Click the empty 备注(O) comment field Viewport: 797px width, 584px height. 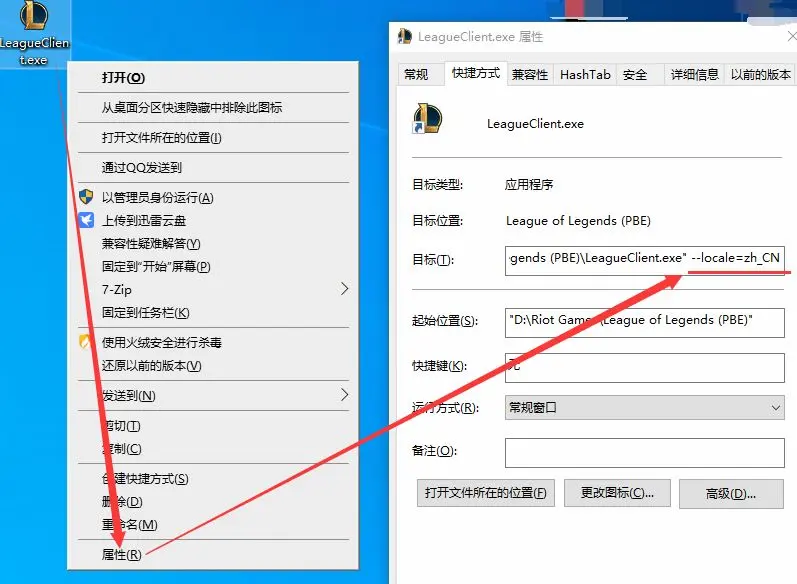click(x=645, y=453)
